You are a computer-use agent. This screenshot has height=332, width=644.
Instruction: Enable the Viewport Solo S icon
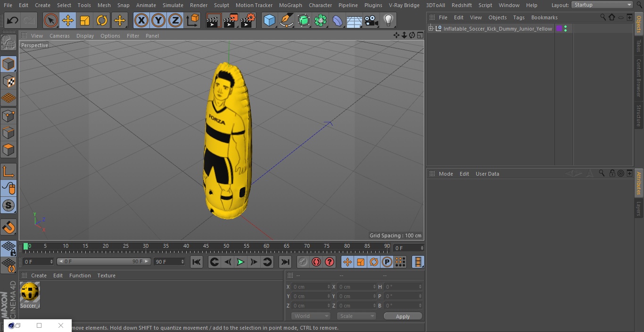point(8,205)
